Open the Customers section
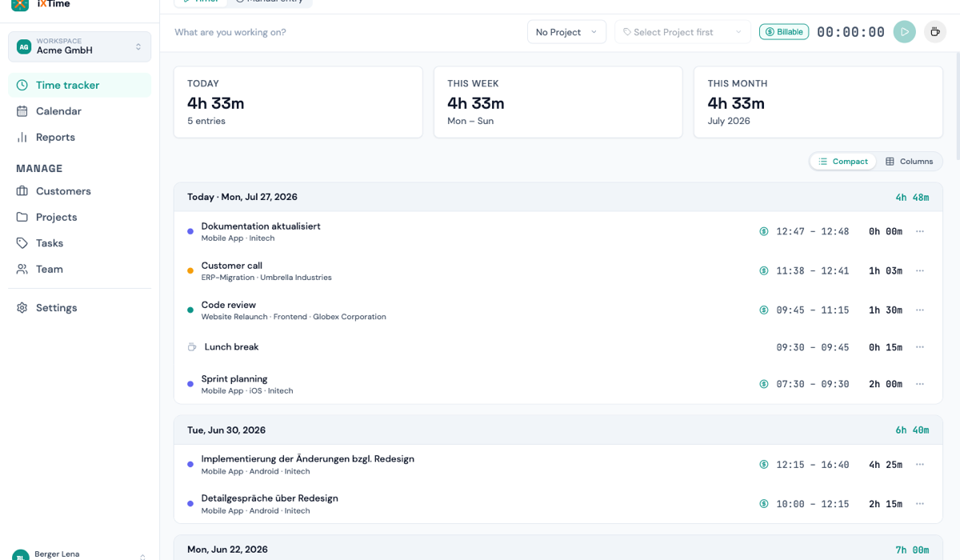 [x=79, y=191]
